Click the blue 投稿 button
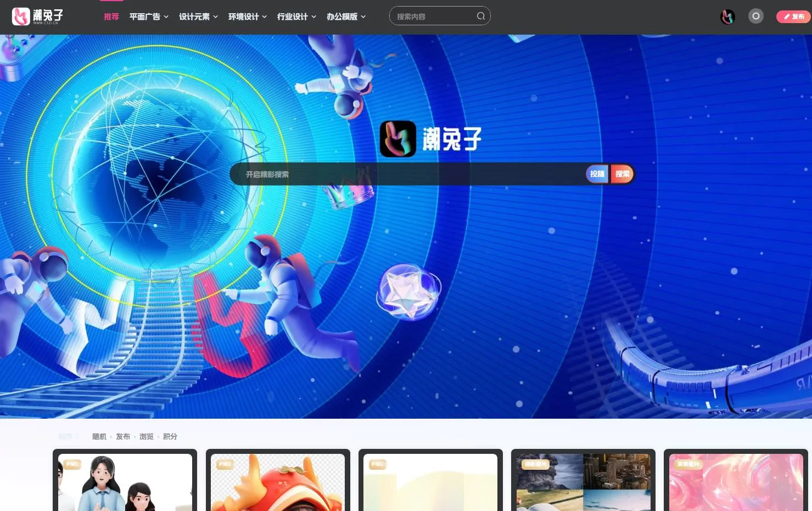Screen dimensions: 812x511 597,174
